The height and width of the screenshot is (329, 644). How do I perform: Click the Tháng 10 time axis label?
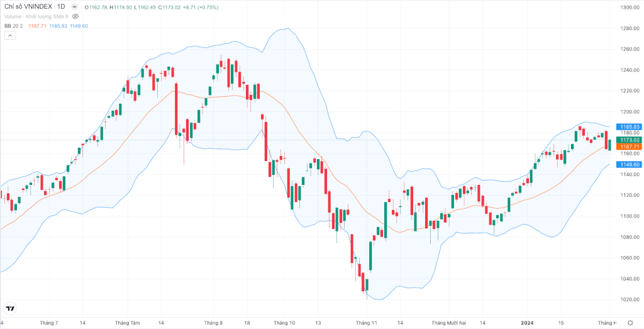[x=285, y=323]
